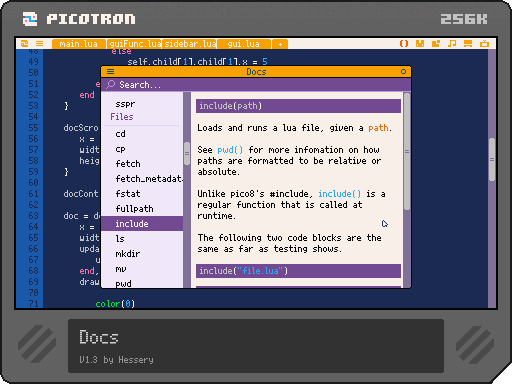Viewport: 512px width, 384px height.
Task: Grab the Docs sidebar scrollbar handle
Action: click(x=187, y=153)
